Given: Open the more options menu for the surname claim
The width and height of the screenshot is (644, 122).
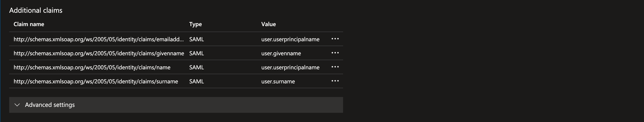Looking at the screenshot, I should coord(335,81).
